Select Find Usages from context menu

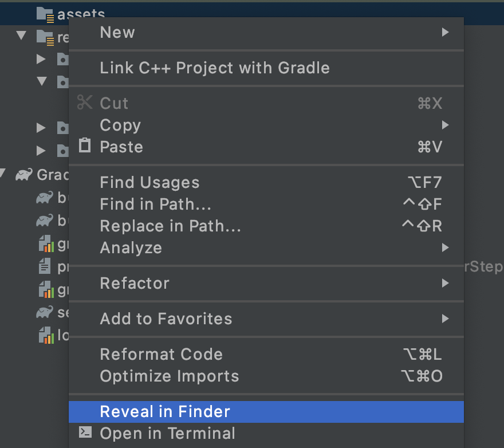click(149, 183)
